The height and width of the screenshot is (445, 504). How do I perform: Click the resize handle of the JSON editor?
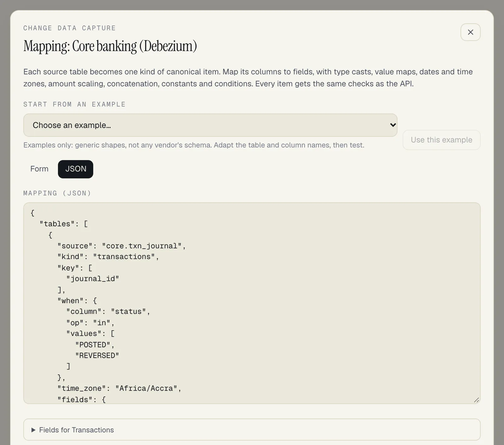(x=477, y=400)
